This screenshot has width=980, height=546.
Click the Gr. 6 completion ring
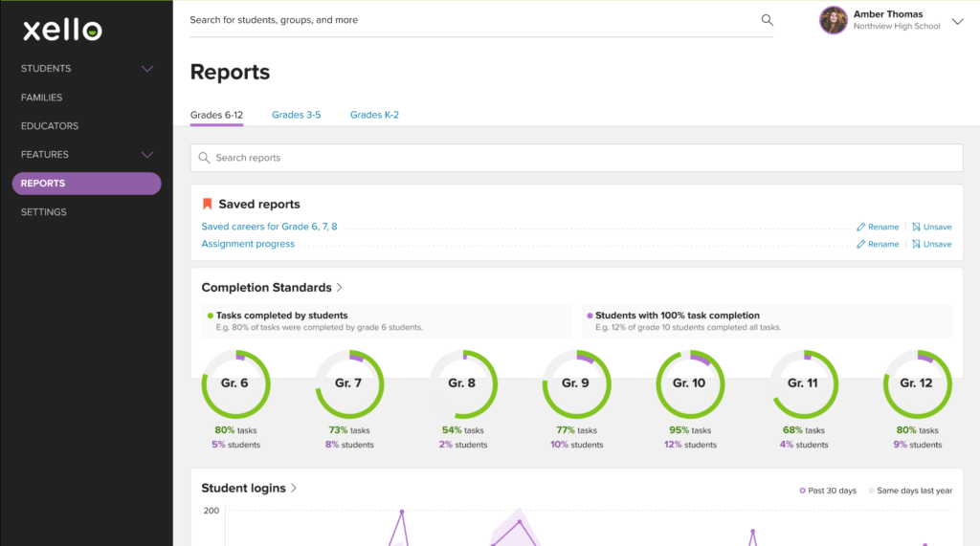click(x=235, y=384)
